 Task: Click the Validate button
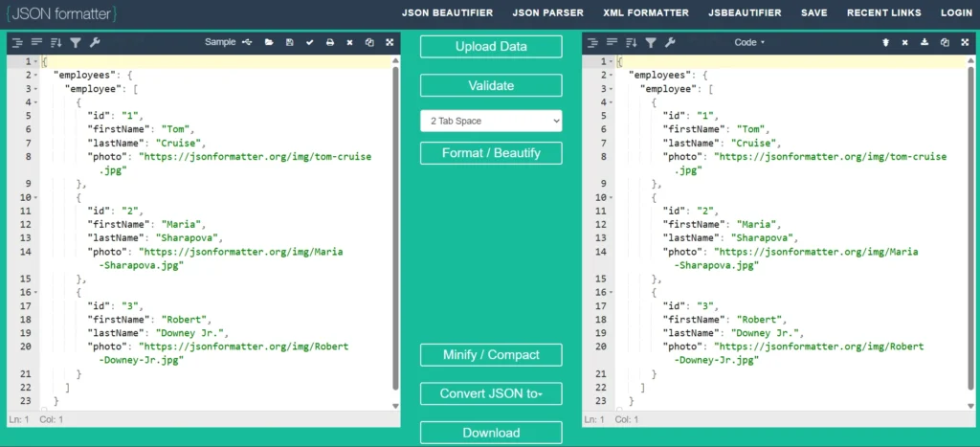491,85
